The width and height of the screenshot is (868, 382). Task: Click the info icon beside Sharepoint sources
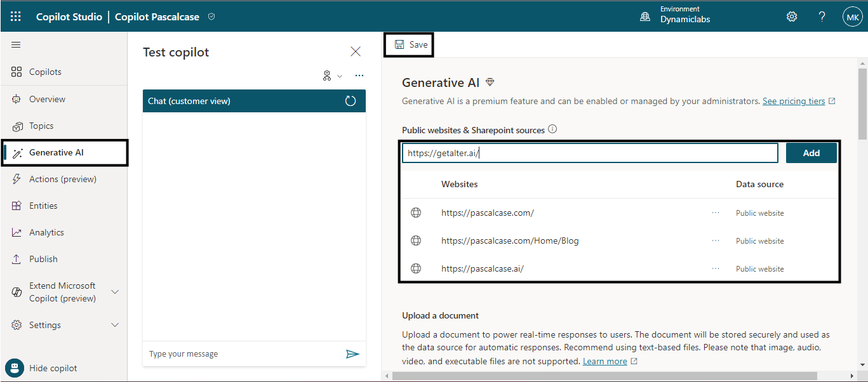552,129
